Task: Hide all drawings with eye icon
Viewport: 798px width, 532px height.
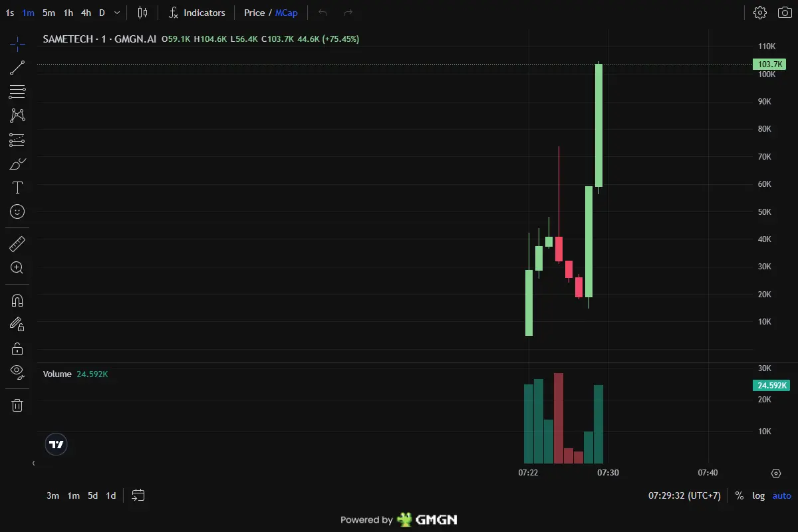Action: click(x=17, y=372)
